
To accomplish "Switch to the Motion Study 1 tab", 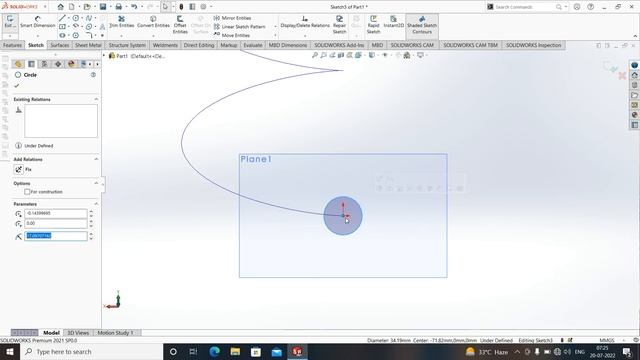I will 115,333.
